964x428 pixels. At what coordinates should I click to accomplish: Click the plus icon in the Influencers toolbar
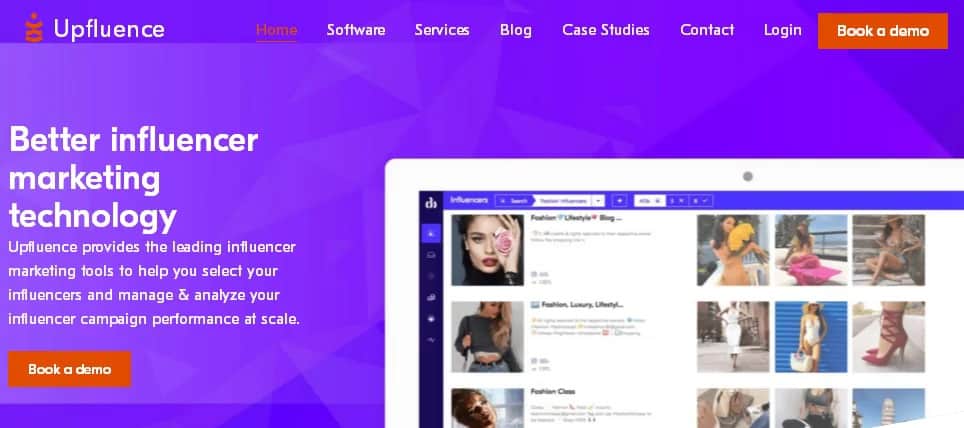coord(619,200)
